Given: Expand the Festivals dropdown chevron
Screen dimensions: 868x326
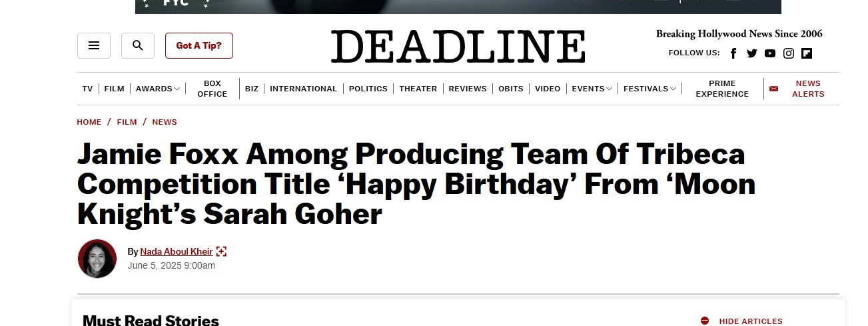Looking at the screenshot, I should tap(673, 89).
